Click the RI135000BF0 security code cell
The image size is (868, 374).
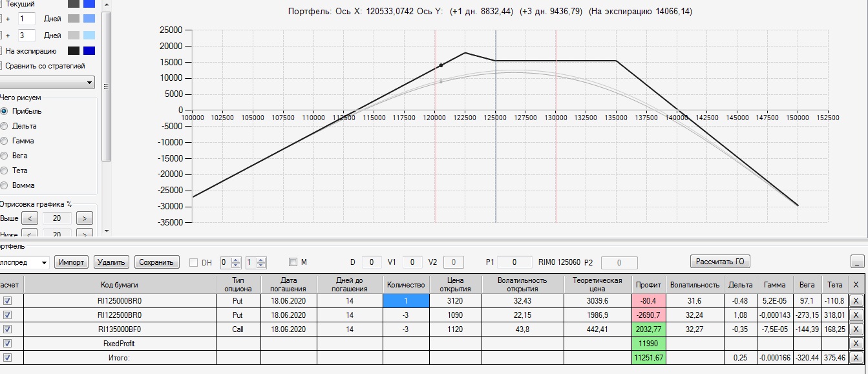click(120, 329)
